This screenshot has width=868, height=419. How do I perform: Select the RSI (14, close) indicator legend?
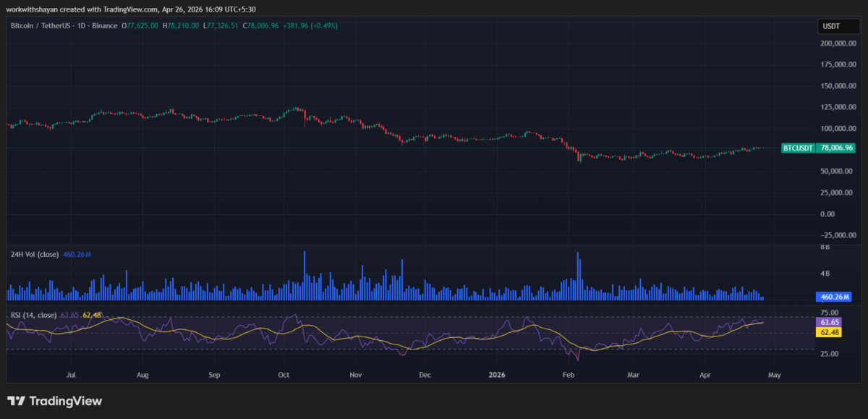coord(33,315)
